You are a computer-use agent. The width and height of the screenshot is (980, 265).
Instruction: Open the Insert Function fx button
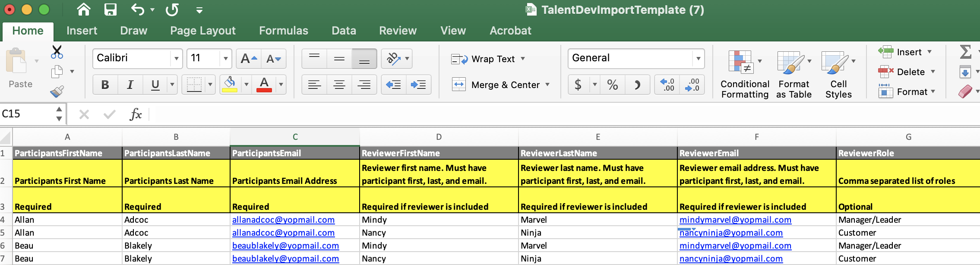[x=136, y=114]
